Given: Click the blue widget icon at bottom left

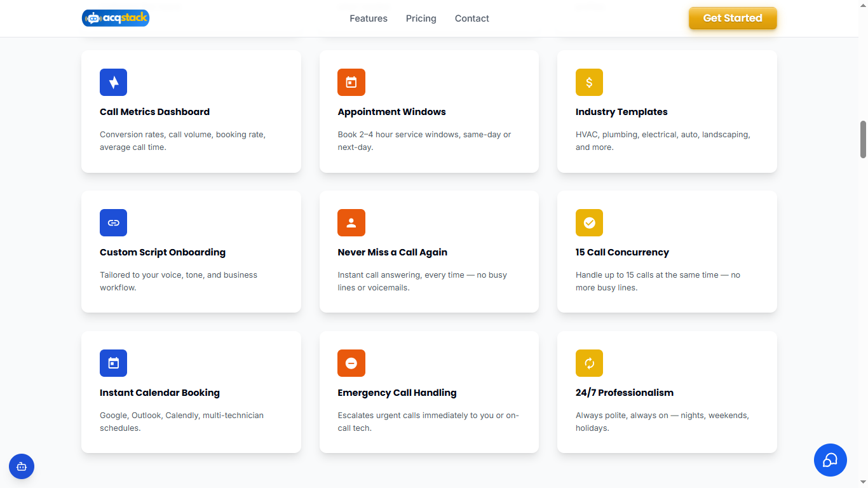Looking at the screenshot, I should pos(21,466).
